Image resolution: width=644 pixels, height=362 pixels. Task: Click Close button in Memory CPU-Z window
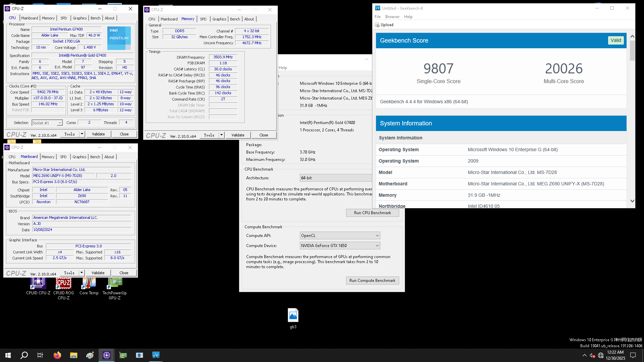(264, 135)
